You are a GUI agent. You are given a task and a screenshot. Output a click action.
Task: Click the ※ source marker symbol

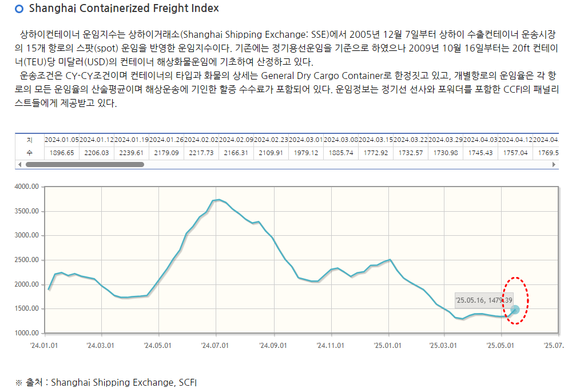[18, 382]
